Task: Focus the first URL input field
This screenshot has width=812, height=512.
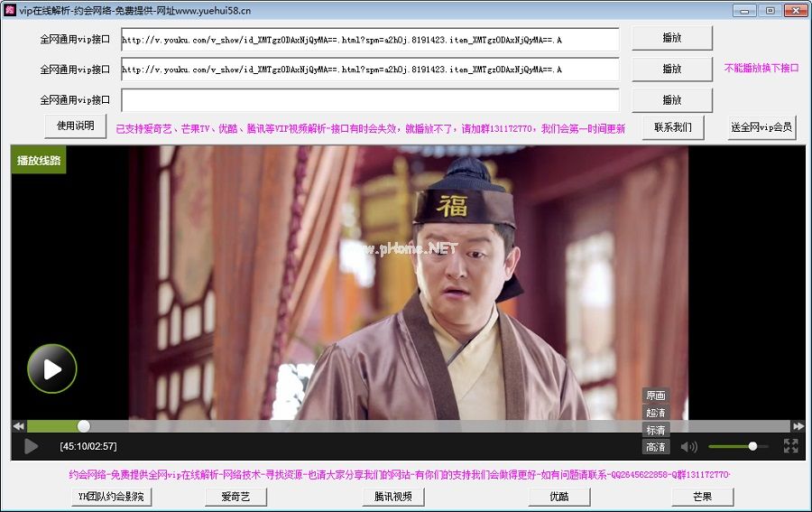Action: [370, 40]
